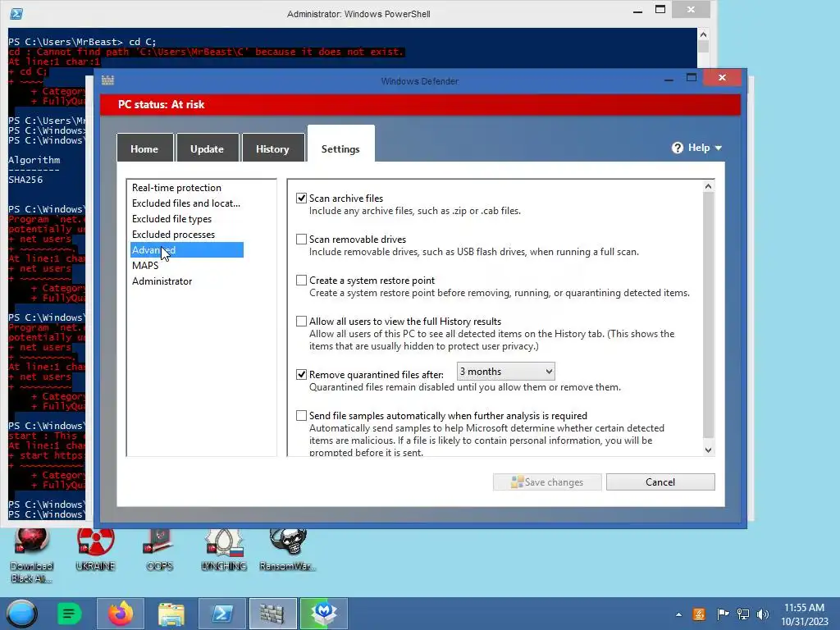Image resolution: width=840 pixels, height=630 pixels.
Task: Select the Settings tab
Action: coord(340,144)
